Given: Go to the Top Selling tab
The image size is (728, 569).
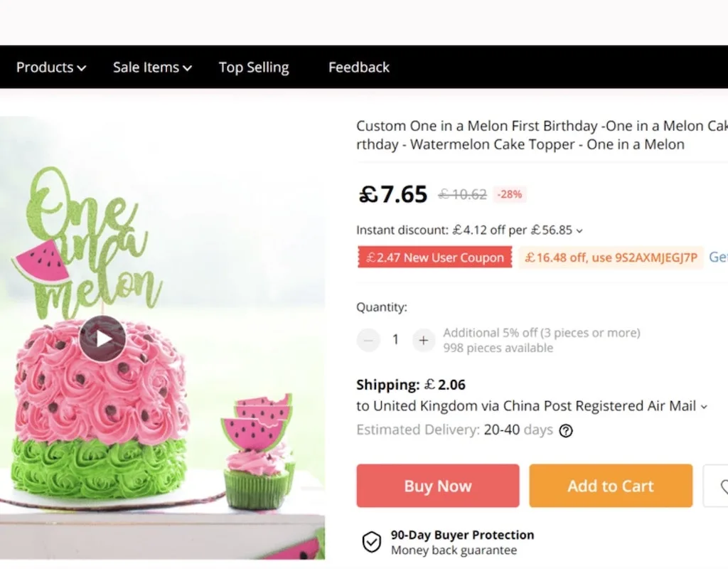Looking at the screenshot, I should click(x=254, y=68).
